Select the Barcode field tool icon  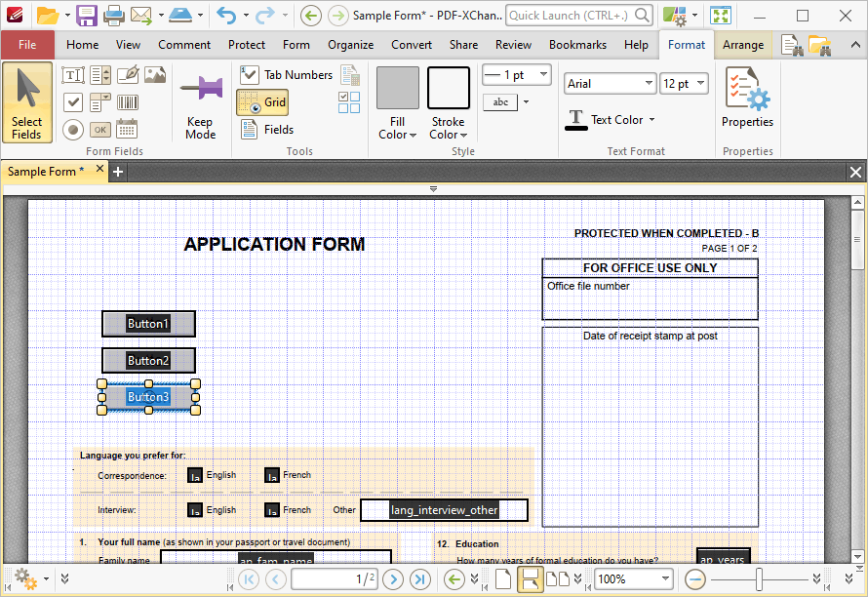point(128,101)
